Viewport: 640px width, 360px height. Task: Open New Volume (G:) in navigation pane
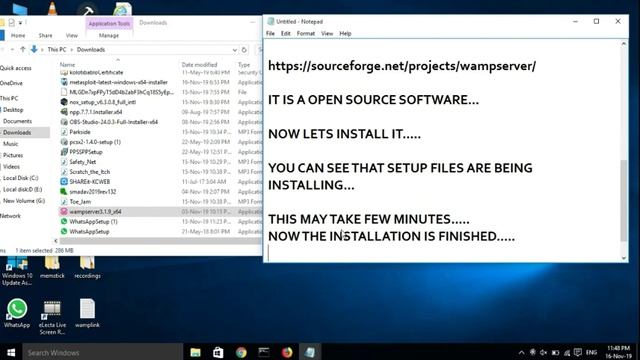[x=24, y=201]
